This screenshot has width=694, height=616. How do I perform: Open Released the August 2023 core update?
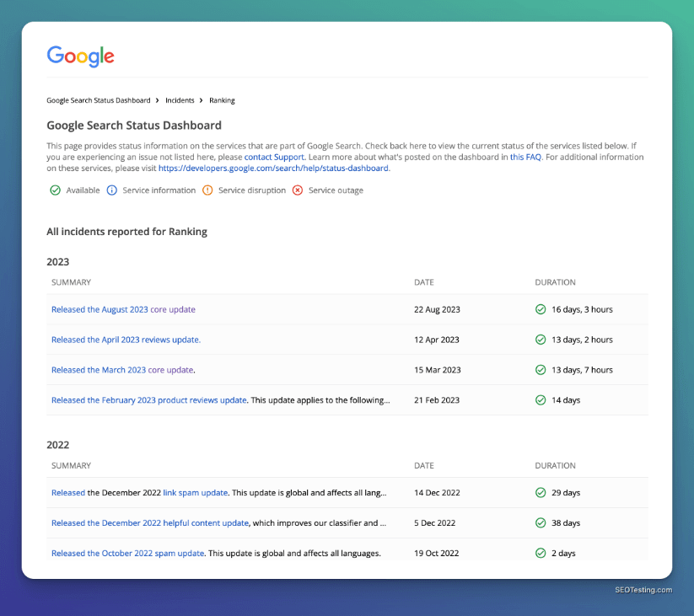[123, 309]
